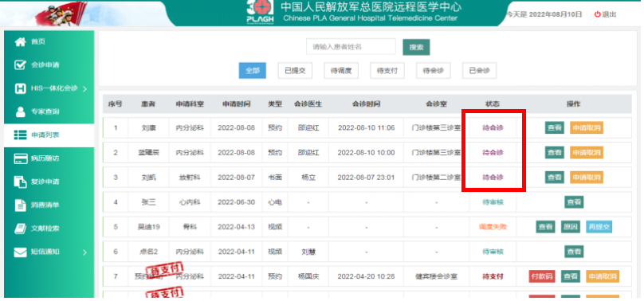644x301 pixels.
Task: Click the document copy icon for 复诊申请
Action: (x=20, y=182)
